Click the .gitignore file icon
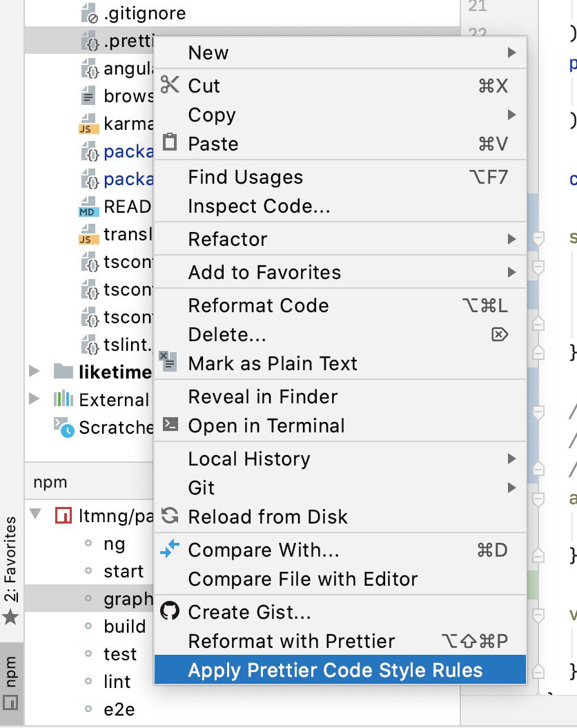The height and width of the screenshot is (728, 577). click(x=90, y=13)
